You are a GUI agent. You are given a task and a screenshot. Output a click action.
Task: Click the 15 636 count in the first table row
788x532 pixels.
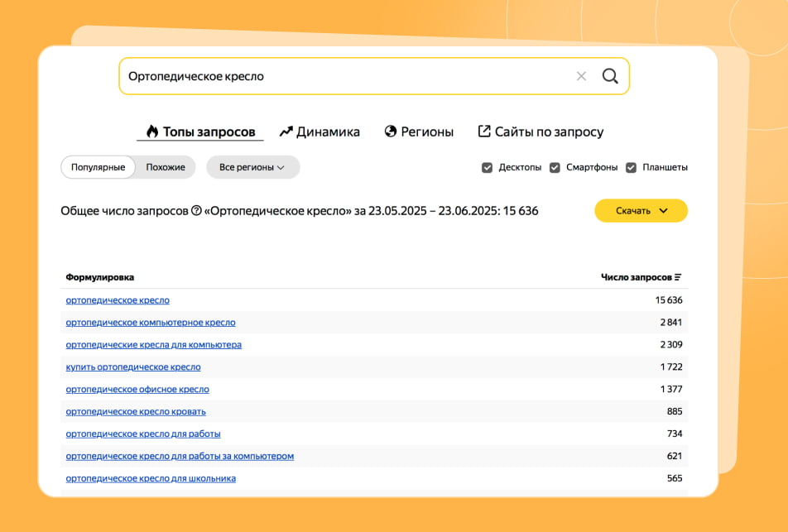click(x=669, y=300)
